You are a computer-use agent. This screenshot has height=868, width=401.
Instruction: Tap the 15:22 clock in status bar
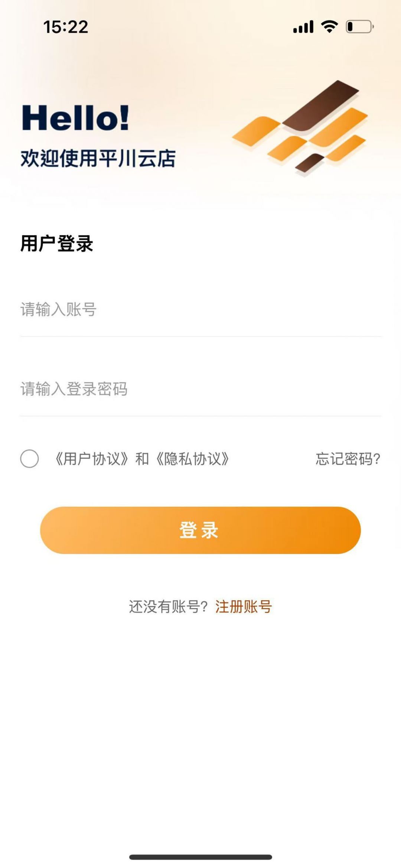tap(66, 27)
